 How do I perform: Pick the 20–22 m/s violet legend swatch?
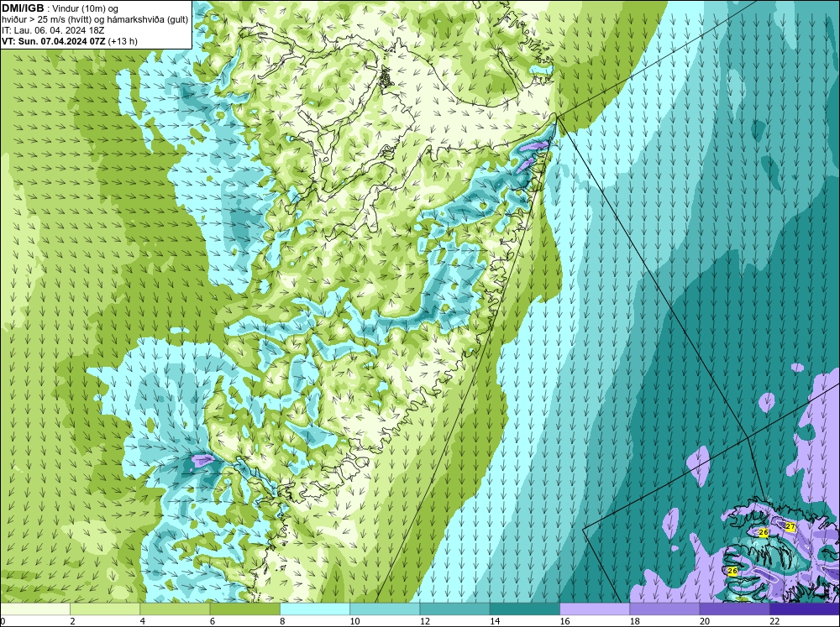pyautogui.click(x=734, y=609)
